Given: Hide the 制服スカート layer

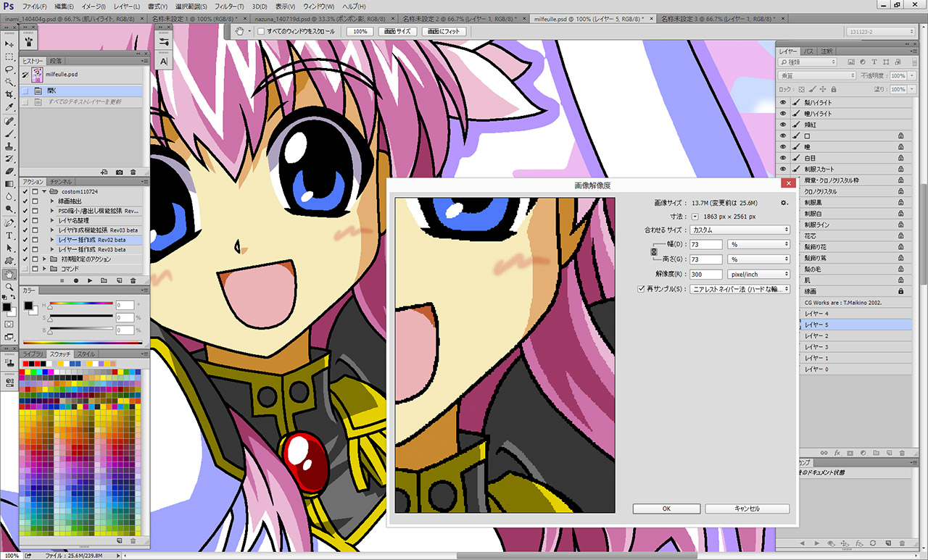Looking at the screenshot, I should pos(782,169).
